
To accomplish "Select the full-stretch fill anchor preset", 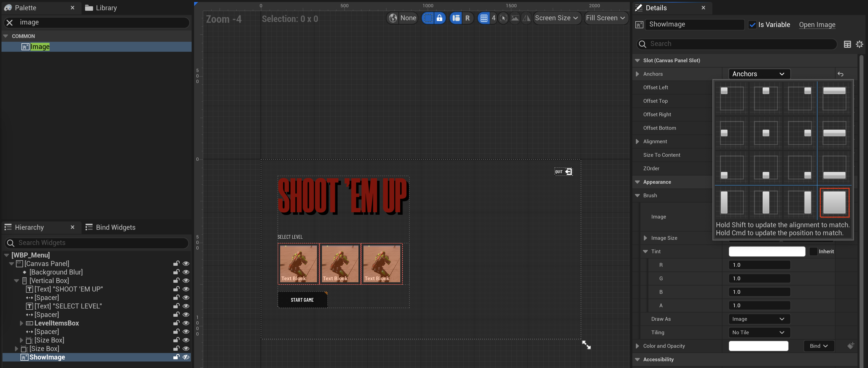I will [x=834, y=202].
